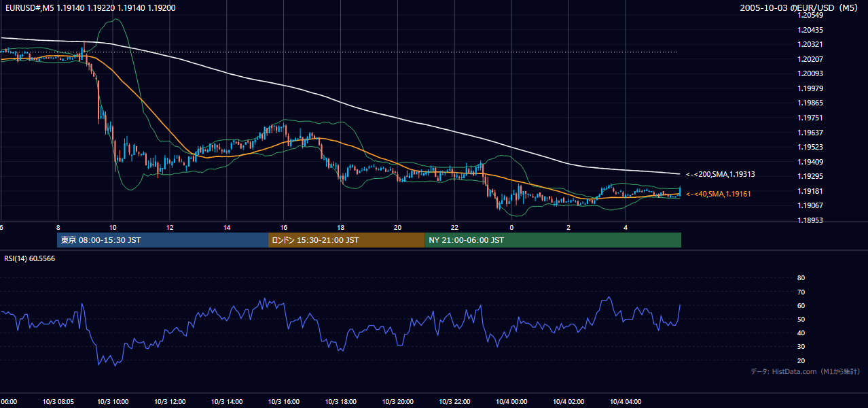
Task: Click RSI scale level 20
Action: coord(801,361)
